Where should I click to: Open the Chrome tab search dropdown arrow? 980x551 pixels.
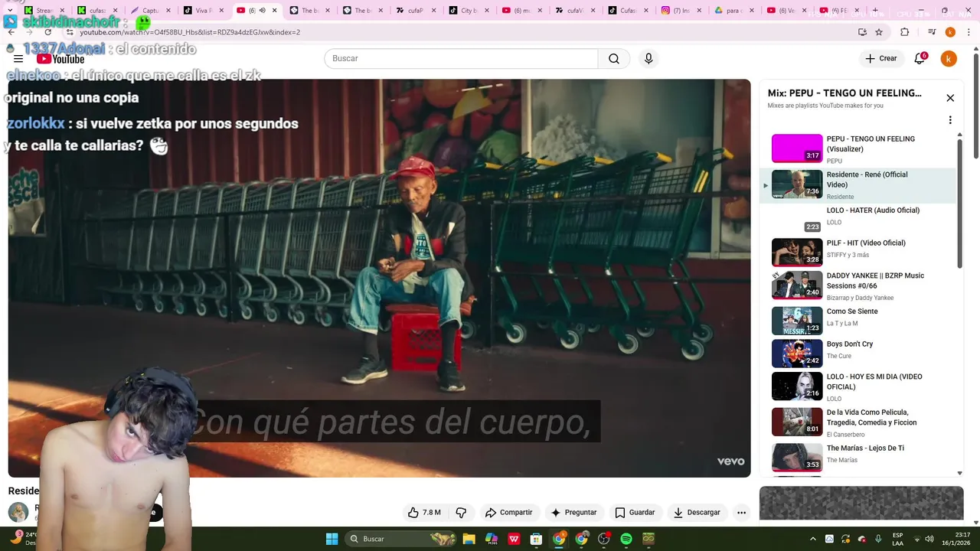pos(10,11)
